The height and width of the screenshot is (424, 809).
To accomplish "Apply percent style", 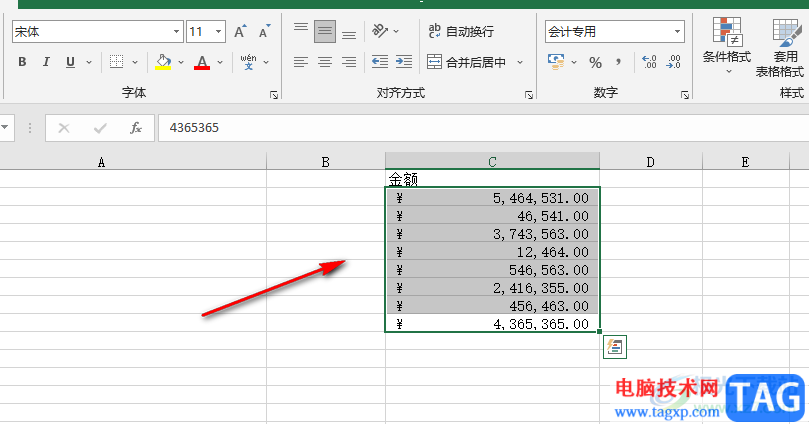I will (x=595, y=63).
